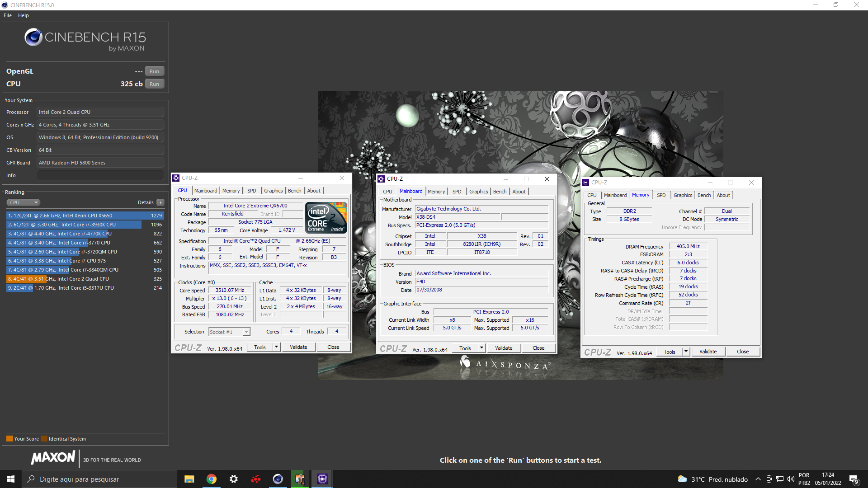Switch to Memory tab in CPU window
The height and width of the screenshot is (488, 868).
(231, 191)
